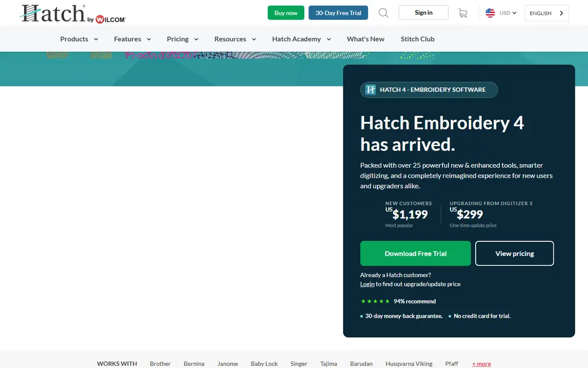
Task: Click the Sign in button
Action: 423,12
